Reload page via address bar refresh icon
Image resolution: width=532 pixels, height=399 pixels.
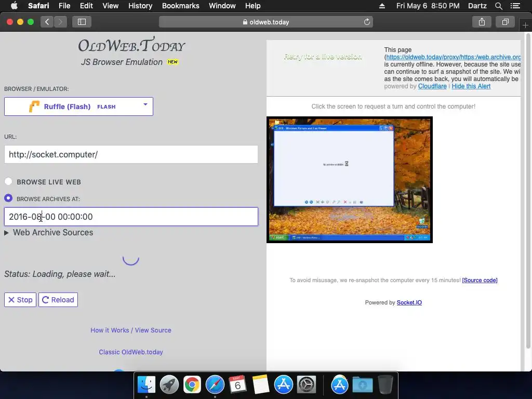pos(367,22)
